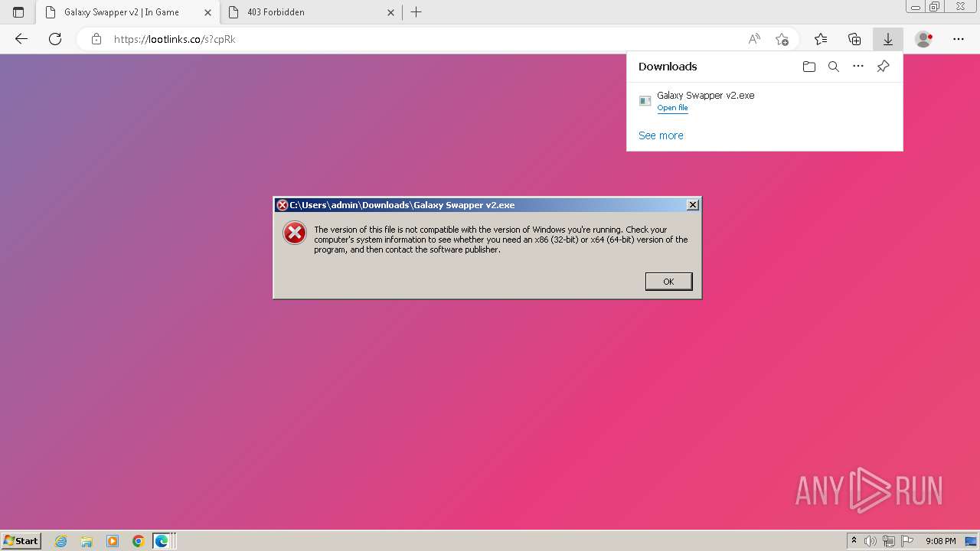Viewport: 980px width, 551px height.
Task: Click the Galaxy Swapper v2.exe file icon
Action: 645,100
